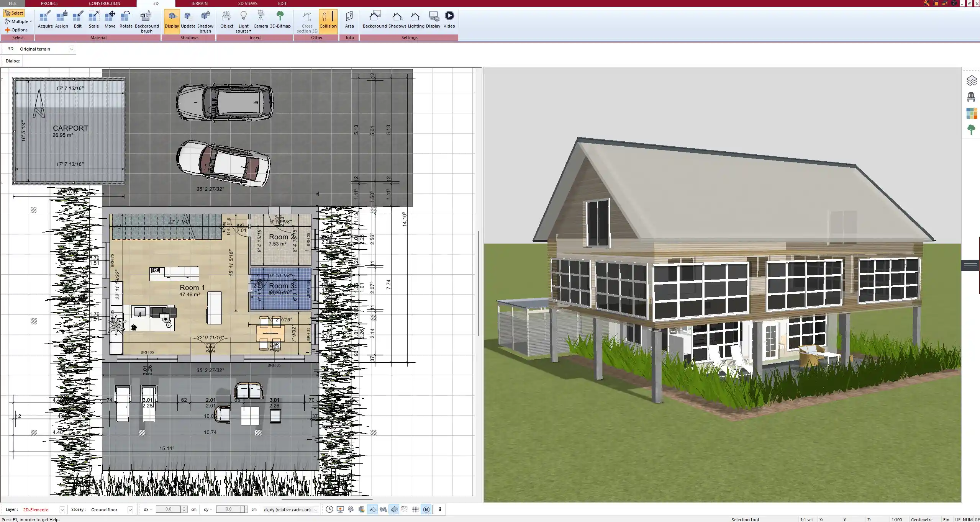Open Background settings

[x=375, y=20]
